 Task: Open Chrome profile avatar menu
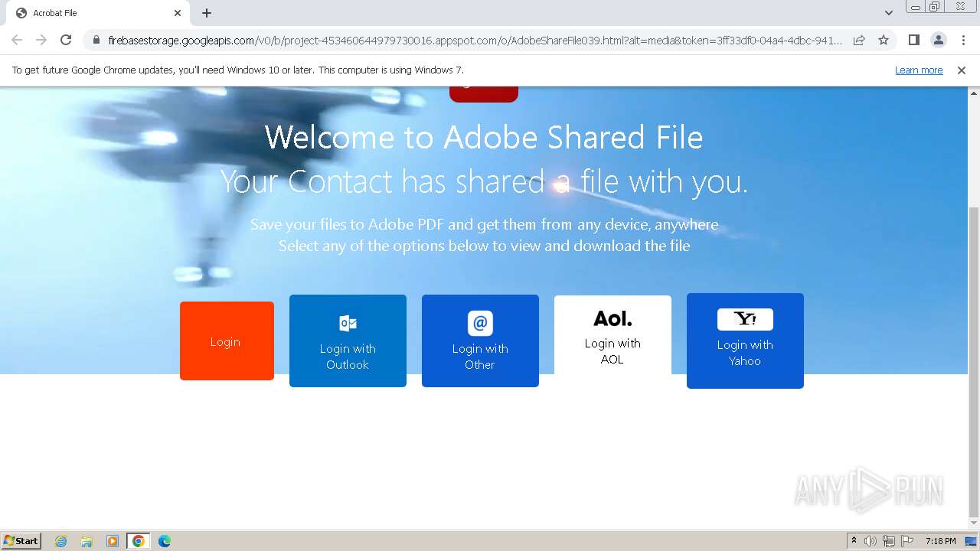click(939, 40)
